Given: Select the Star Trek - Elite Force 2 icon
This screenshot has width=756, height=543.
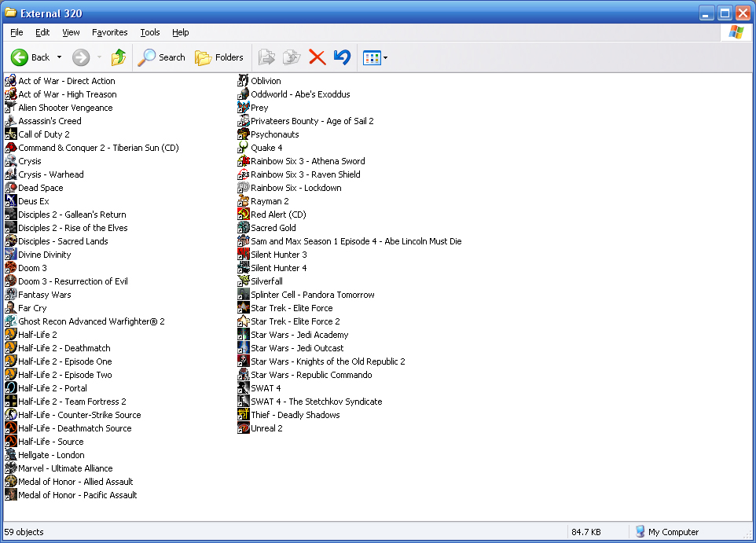Looking at the screenshot, I should (x=244, y=321).
